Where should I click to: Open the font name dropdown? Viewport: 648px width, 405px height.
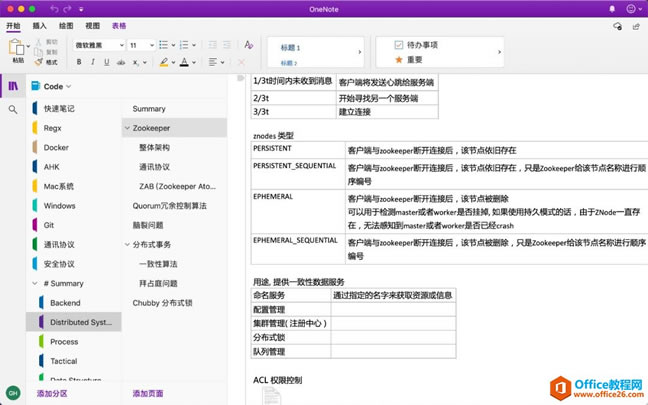coord(122,45)
